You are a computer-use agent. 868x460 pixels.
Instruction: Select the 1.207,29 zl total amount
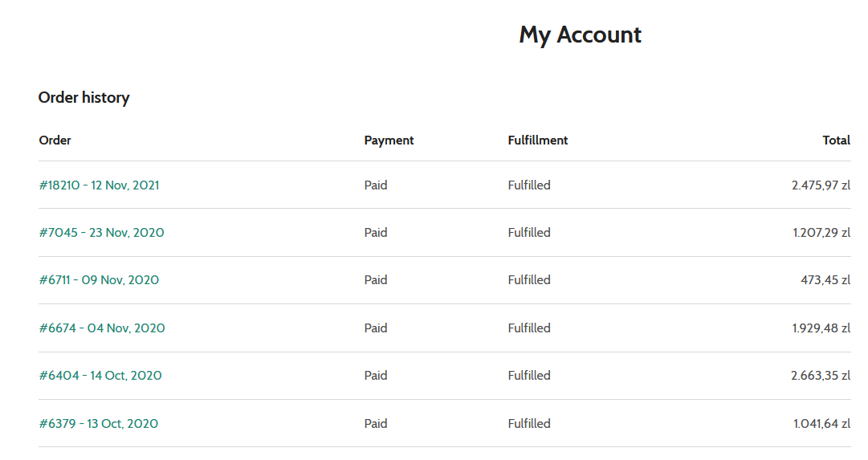(821, 233)
